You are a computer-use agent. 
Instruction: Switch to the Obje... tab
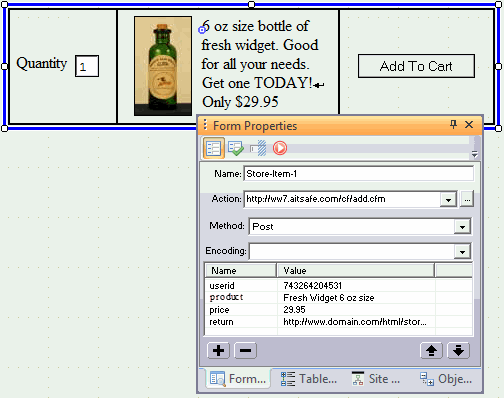(446, 379)
